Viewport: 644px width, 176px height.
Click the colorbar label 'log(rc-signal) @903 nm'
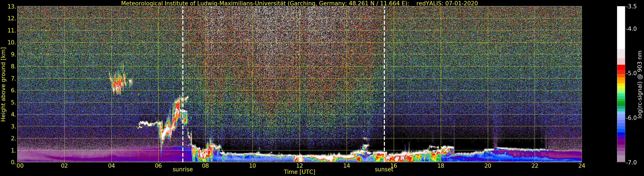(x=640, y=84)
